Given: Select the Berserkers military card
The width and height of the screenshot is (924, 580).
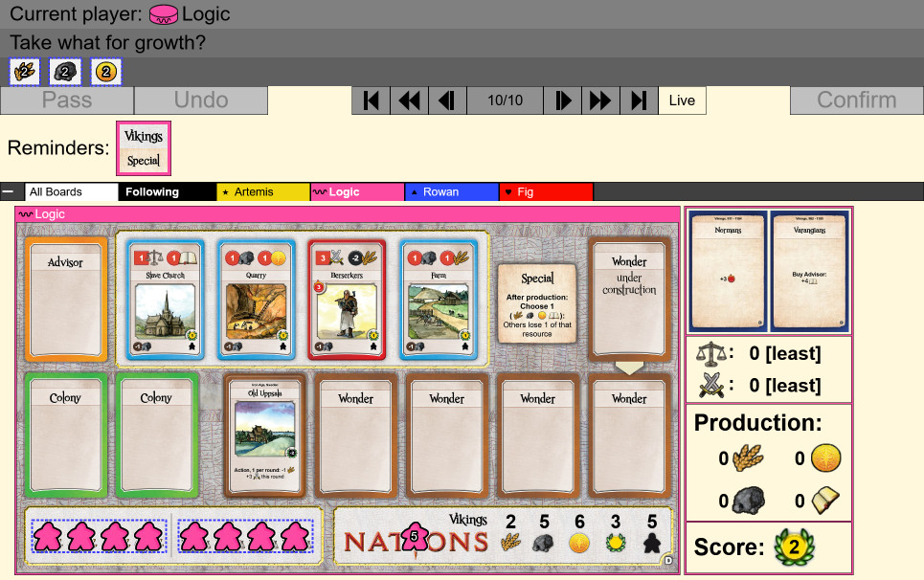Looking at the screenshot, I should click(x=347, y=300).
